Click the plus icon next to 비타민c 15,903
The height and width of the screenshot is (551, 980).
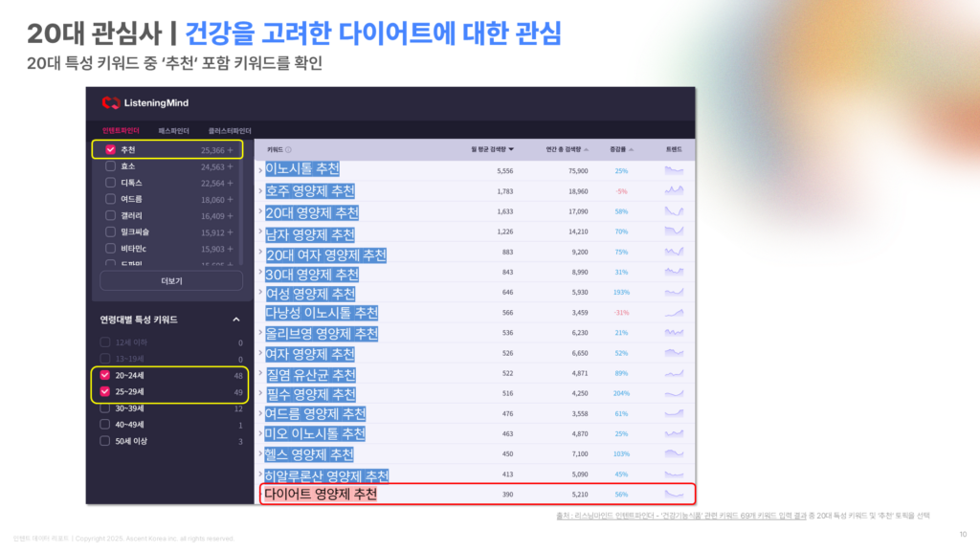pos(230,249)
